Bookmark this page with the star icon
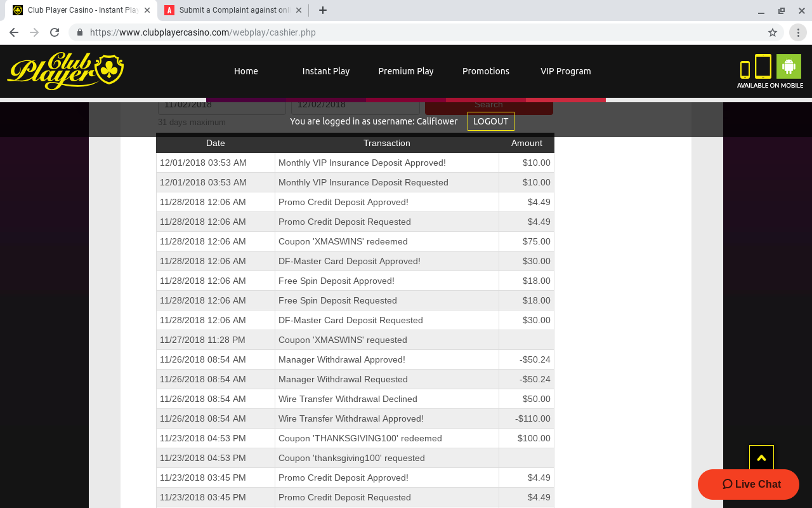The width and height of the screenshot is (812, 508). point(772,32)
